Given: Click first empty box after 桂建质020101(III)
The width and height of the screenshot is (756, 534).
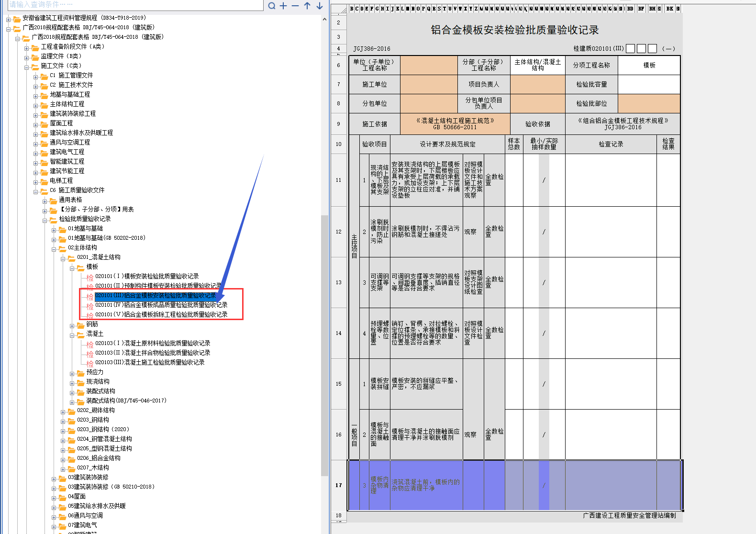Looking at the screenshot, I should [x=630, y=49].
